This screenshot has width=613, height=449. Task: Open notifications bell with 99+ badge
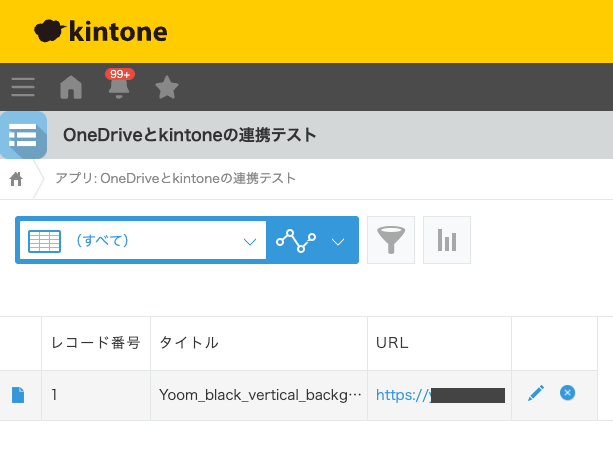[119, 84]
